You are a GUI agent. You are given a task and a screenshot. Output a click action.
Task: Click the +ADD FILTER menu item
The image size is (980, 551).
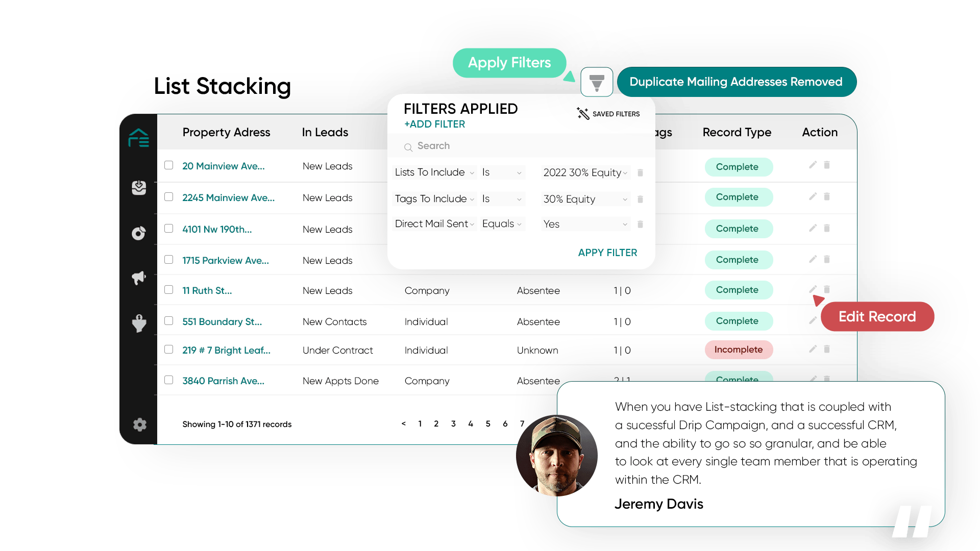433,124
